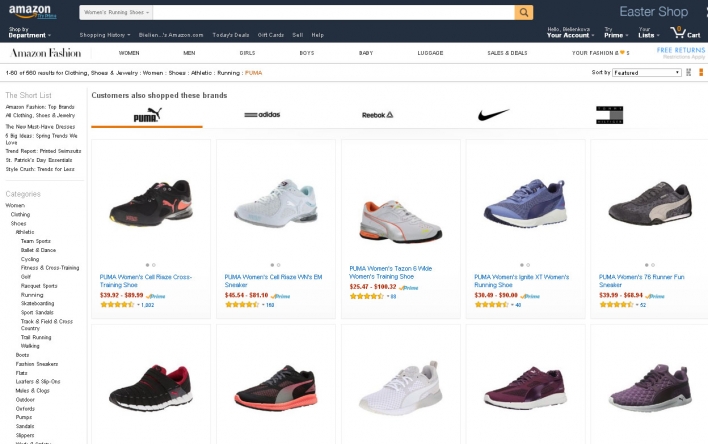Viewport: 708px width, 444px height.
Task: Switch to grid view layout icon
Action: point(689,72)
